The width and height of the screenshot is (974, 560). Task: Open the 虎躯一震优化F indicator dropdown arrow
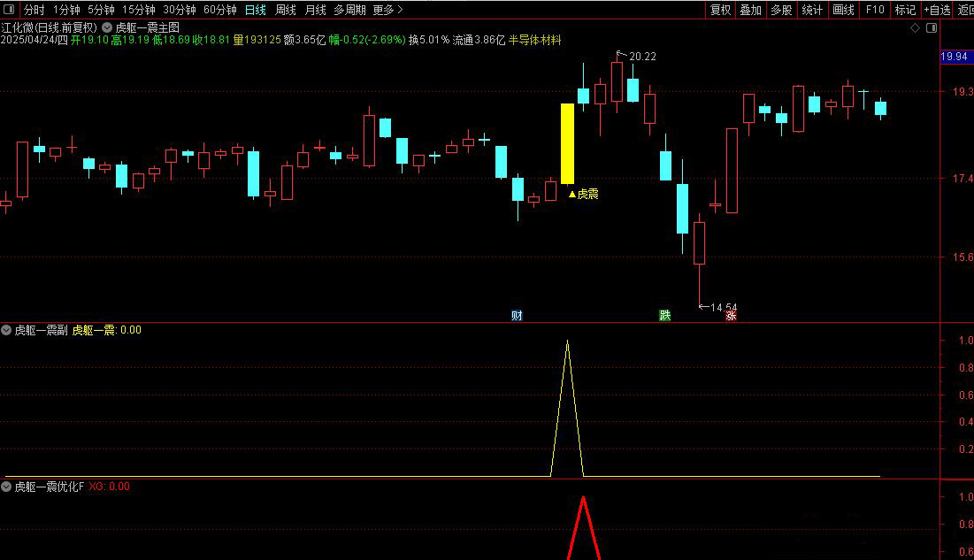tap(6, 487)
